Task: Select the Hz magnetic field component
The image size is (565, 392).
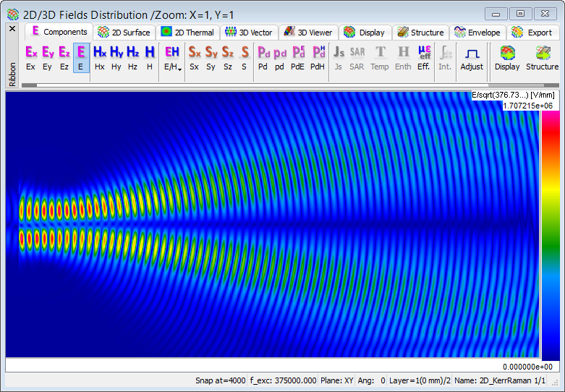Action: click(x=132, y=57)
